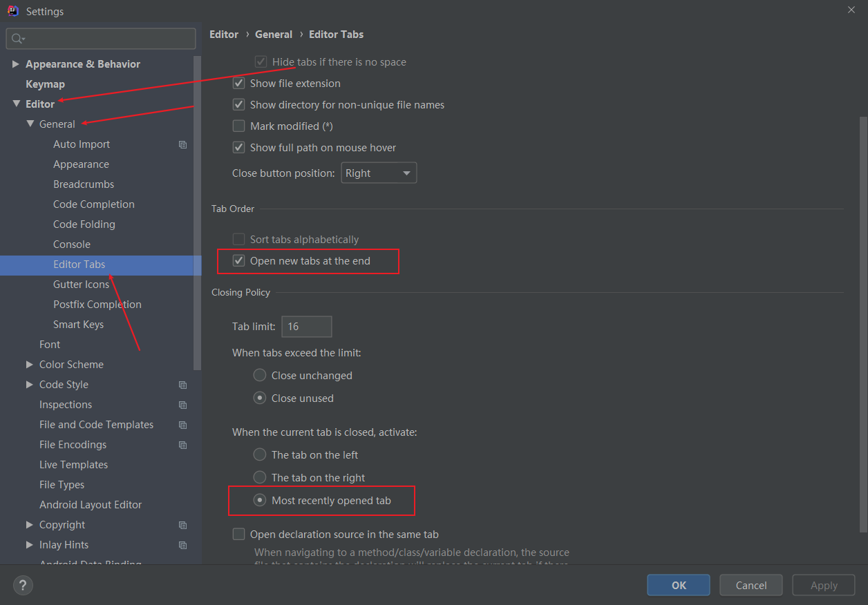The height and width of the screenshot is (605, 868).
Task: Click the help question mark icon
Action: point(23,585)
